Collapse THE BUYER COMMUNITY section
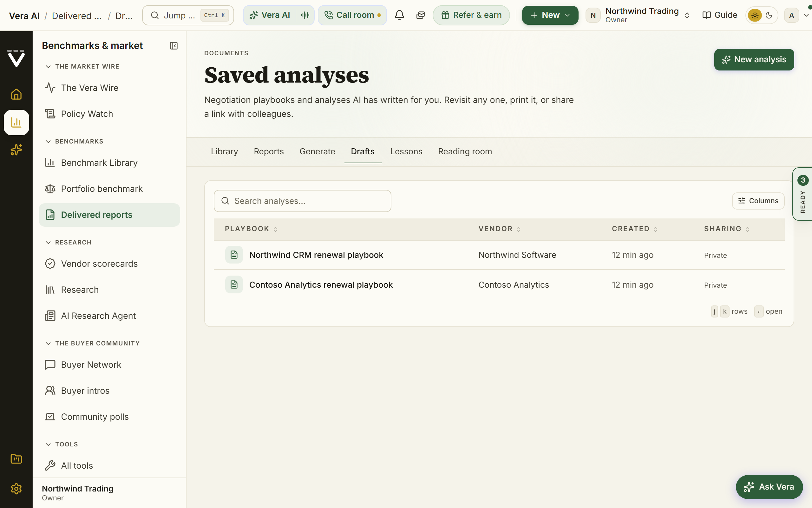The height and width of the screenshot is (508, 812). [93, 343]
